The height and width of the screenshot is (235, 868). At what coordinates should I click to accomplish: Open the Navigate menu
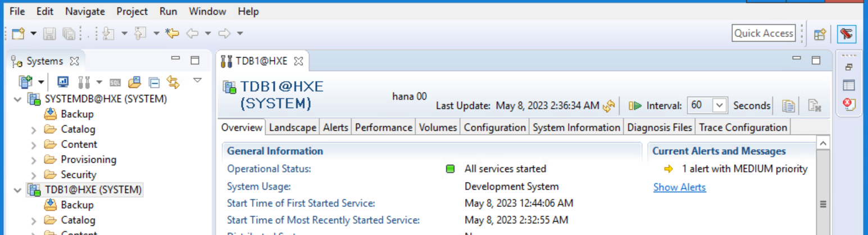pyautogui.click(x=85, y=11)
